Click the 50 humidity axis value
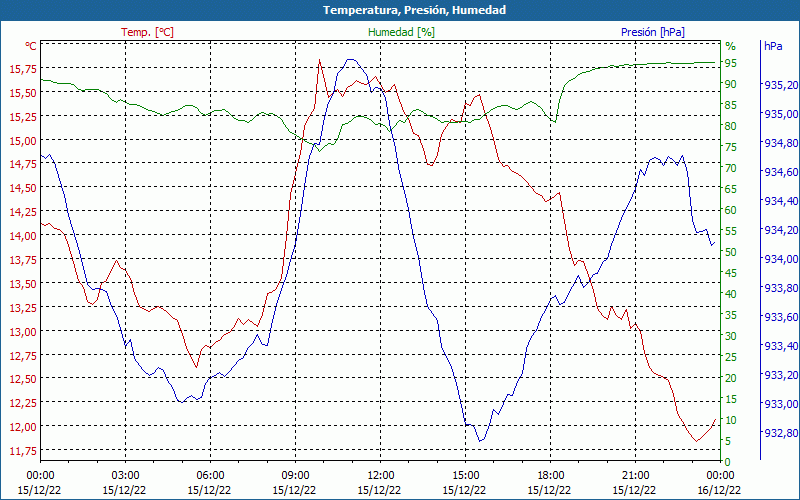 [x=731, y=252]
